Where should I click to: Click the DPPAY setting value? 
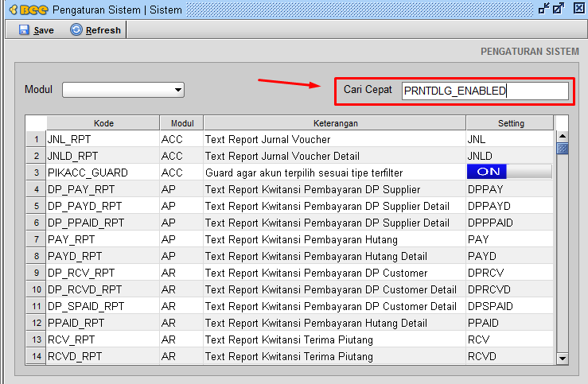509,189
